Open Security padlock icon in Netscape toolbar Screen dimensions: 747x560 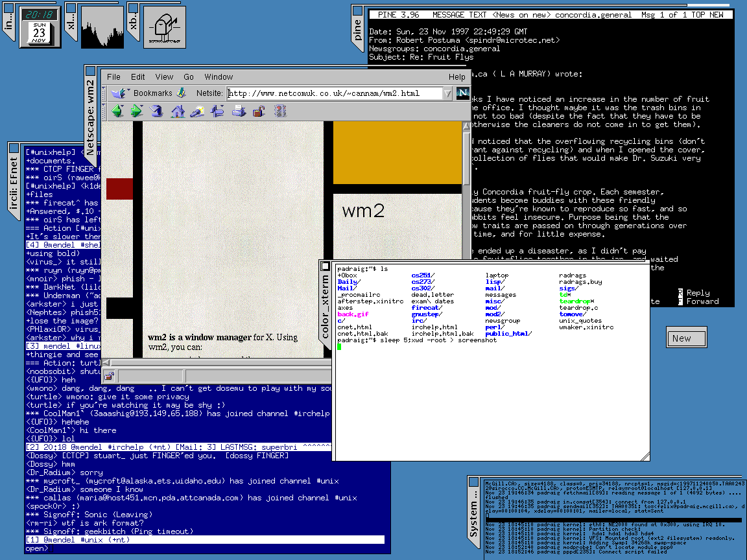point(259,111)
